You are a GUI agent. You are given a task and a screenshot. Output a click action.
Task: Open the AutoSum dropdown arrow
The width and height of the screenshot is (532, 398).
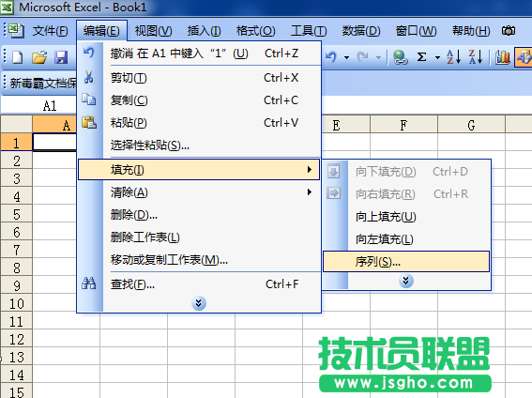click(x=437, y=57)
